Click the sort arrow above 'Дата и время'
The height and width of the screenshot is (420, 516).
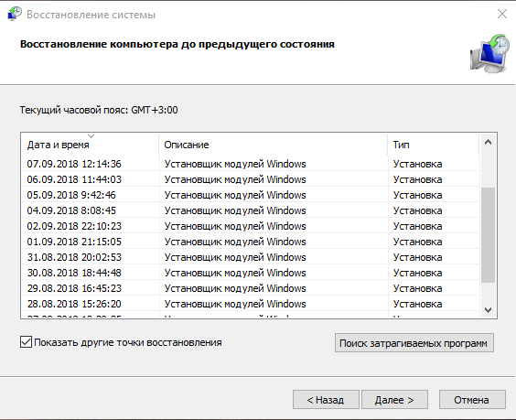click(91, 135)
